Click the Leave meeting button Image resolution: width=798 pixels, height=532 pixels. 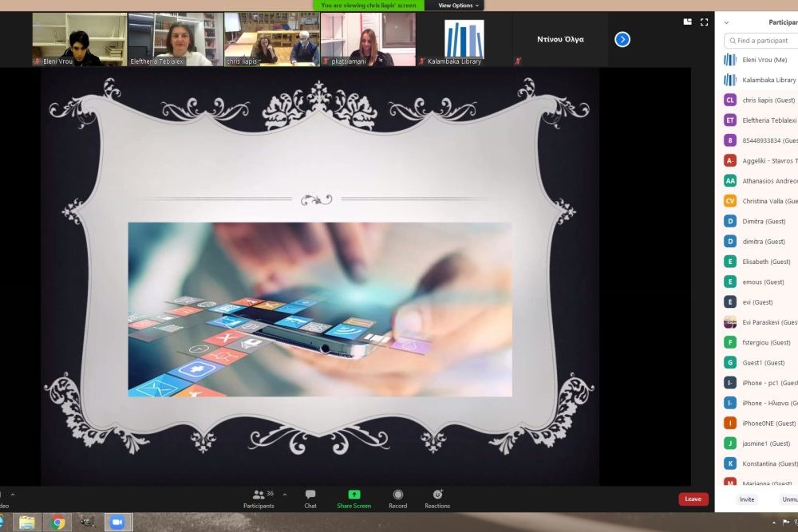[693, 499]
